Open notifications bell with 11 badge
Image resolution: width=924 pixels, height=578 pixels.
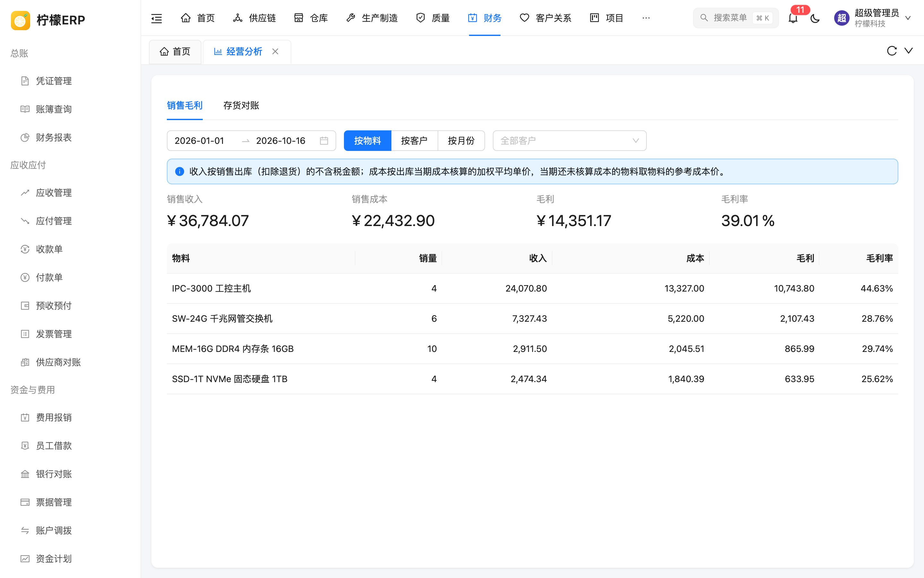click(x=793, y=18)
